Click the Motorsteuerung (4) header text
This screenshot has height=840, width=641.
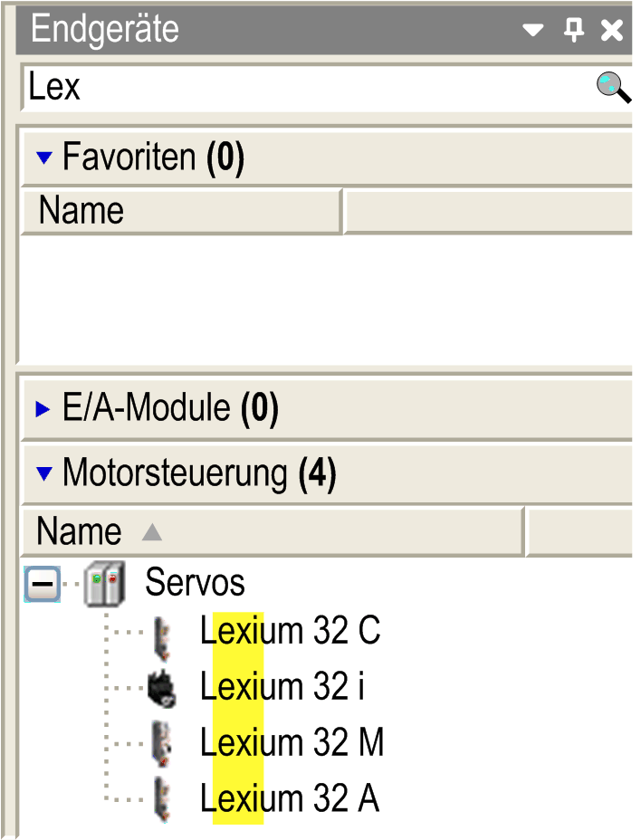[x=199, y=473]
